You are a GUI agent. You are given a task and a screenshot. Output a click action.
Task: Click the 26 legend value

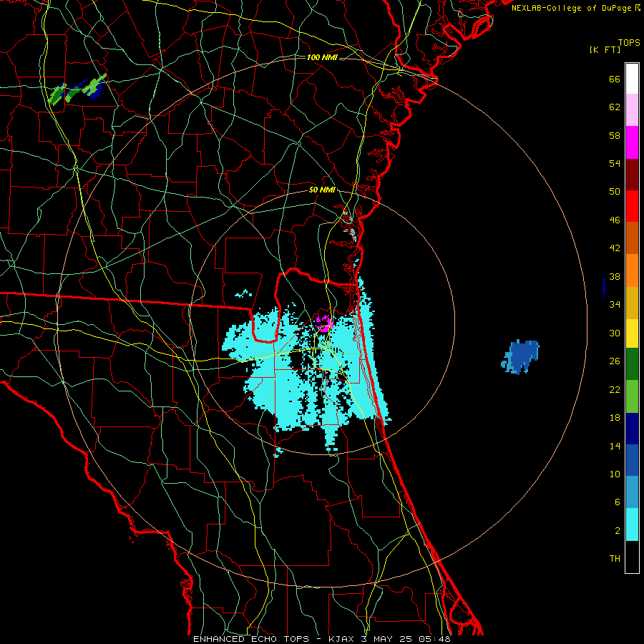click(615, 361)
